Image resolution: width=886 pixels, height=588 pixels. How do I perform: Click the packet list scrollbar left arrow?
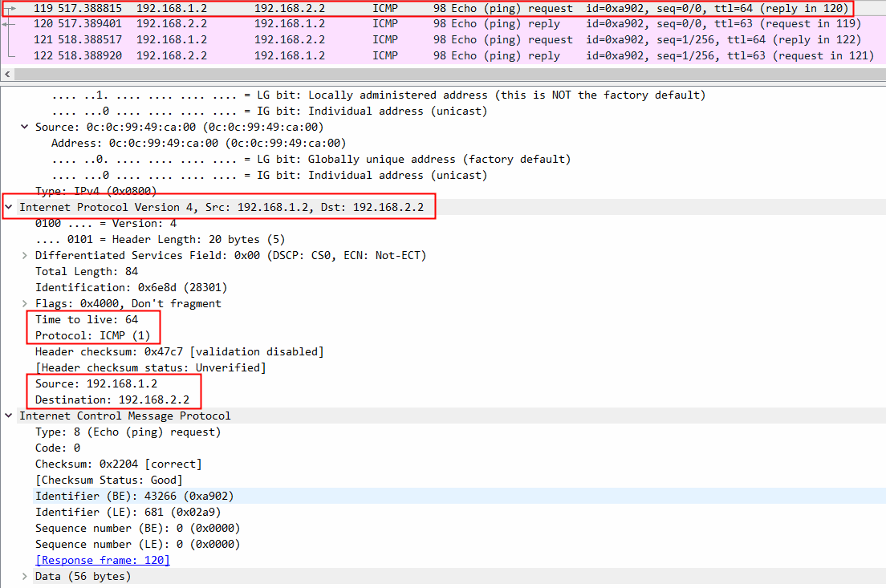pyautogui.click(x=7, y=73)
